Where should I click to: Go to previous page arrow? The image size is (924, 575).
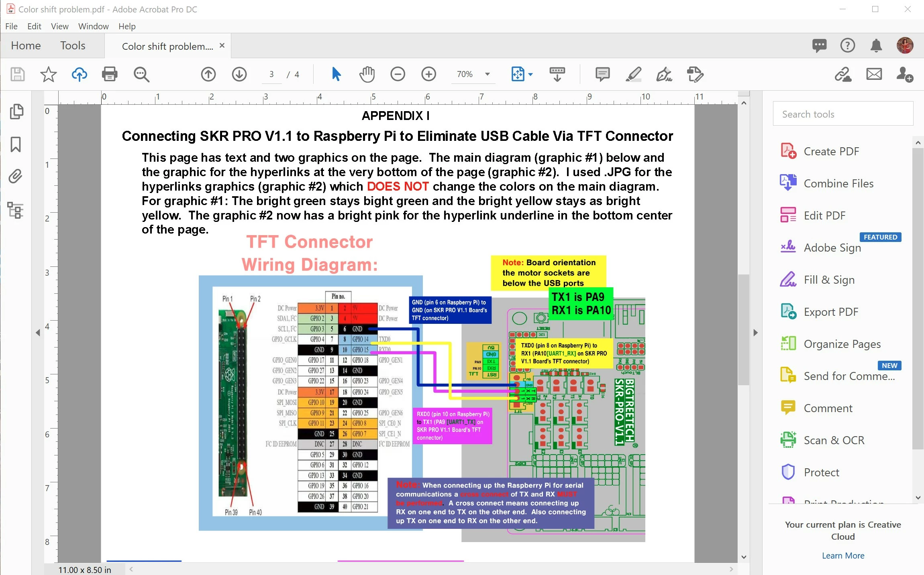click(208, 74)
